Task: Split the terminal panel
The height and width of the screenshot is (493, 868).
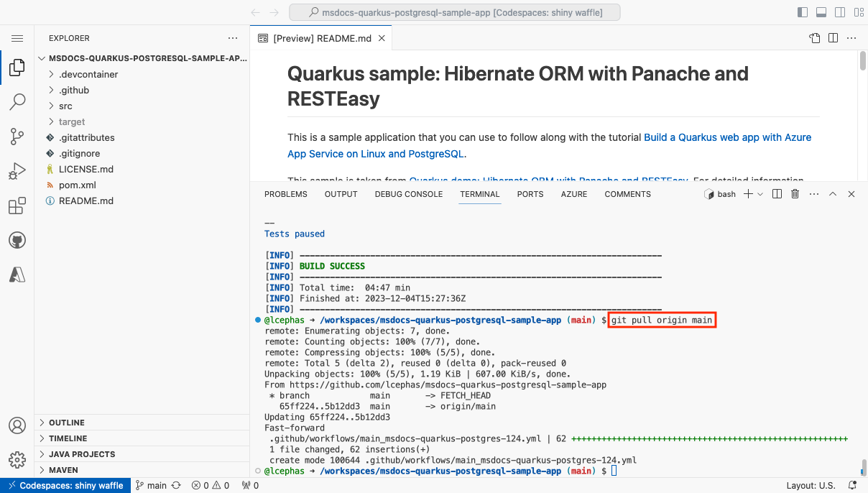Action: (777, 194)
